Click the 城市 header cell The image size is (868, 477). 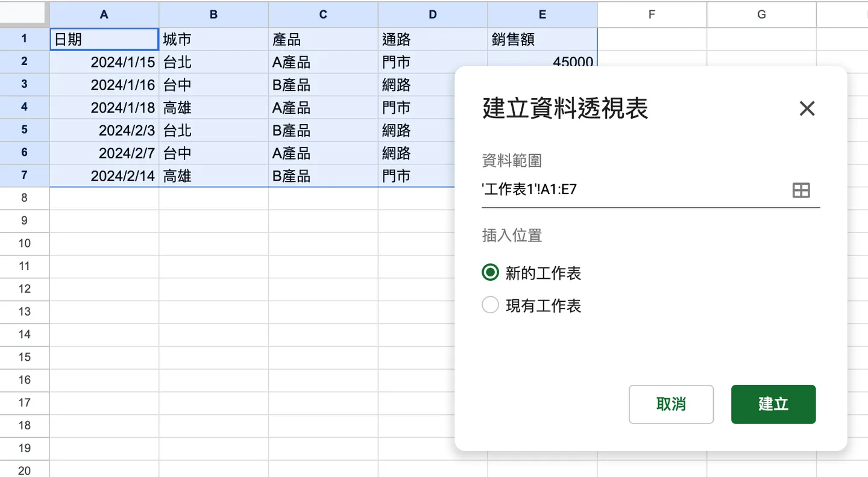pyautogui.click(x=214, y=39)
